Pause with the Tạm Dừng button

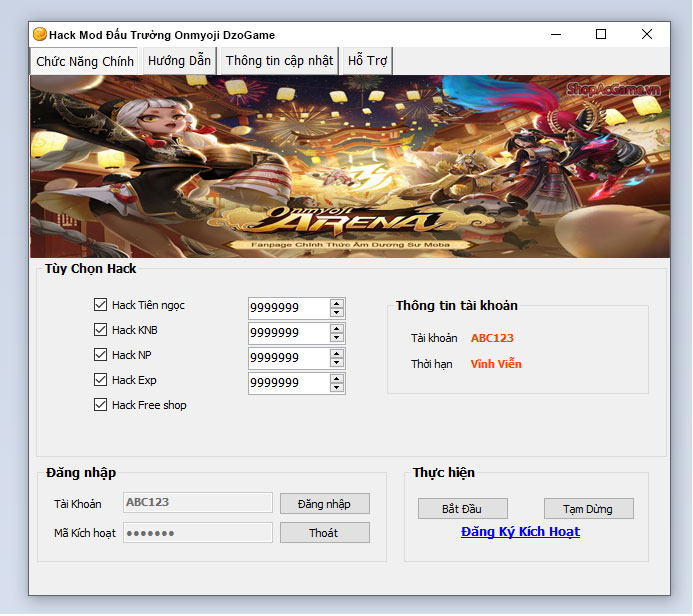pyautogui.click(x=589, y=509)
